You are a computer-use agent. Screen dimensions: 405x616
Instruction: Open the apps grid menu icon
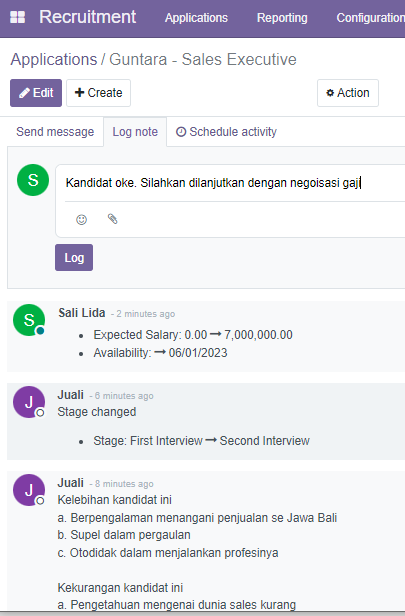[17, 17]
